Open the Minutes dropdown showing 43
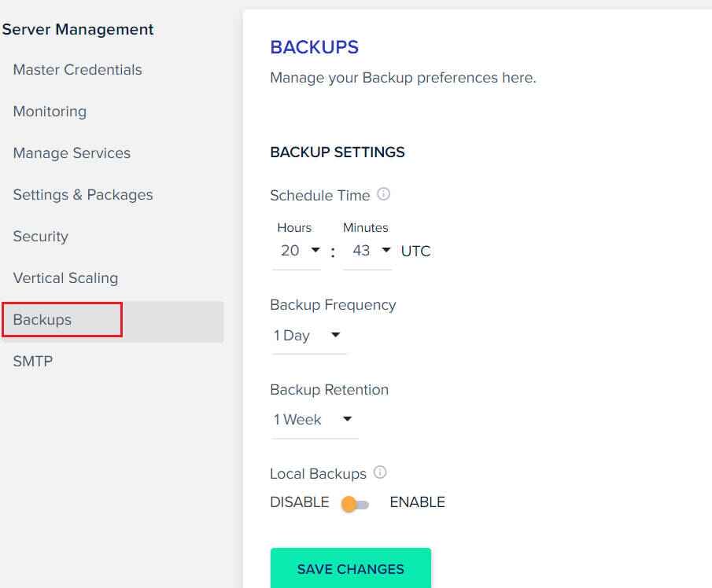The image size is (712, 588). click(x=368, y=251)
